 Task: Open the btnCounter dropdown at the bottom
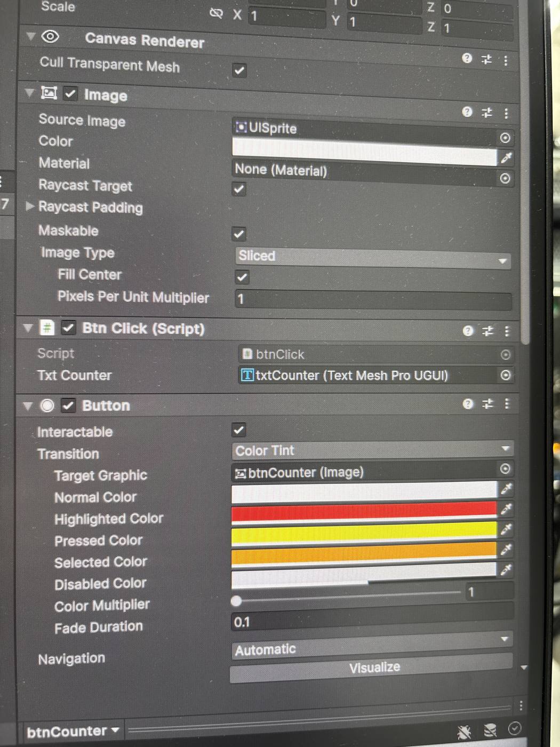point(73,731)
